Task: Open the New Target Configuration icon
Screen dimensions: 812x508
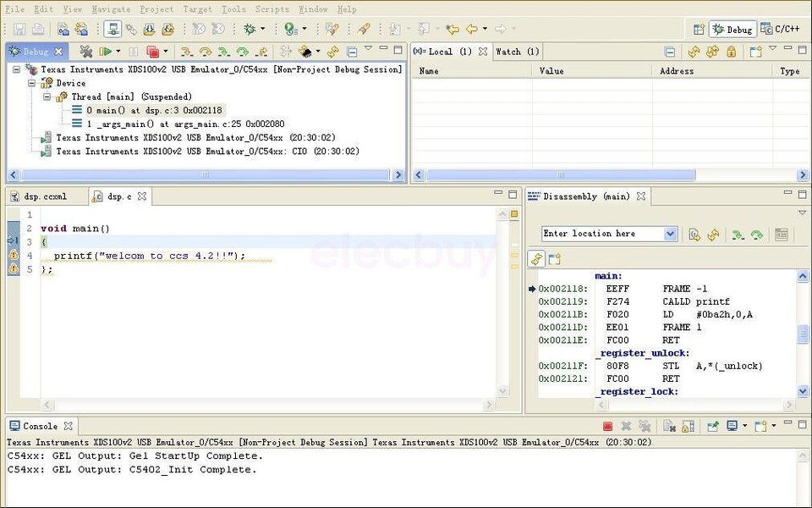Action: tap(112, 28)
